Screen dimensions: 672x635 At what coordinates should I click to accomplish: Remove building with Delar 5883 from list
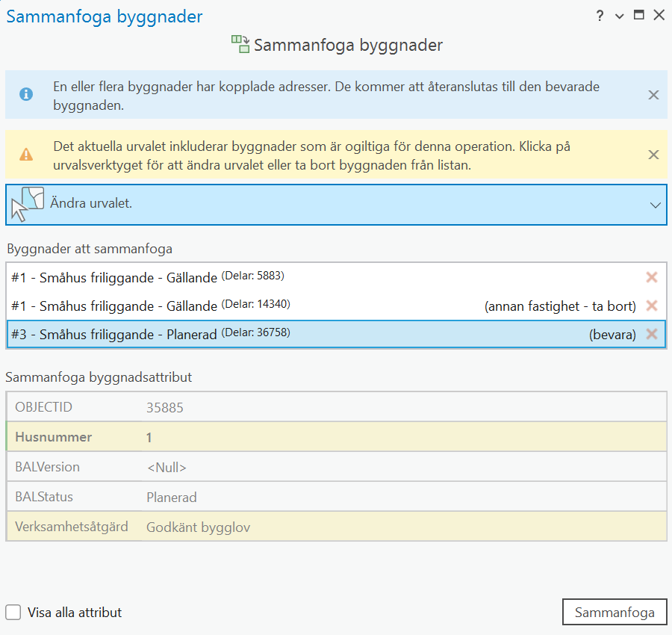[x=651, y=277]
